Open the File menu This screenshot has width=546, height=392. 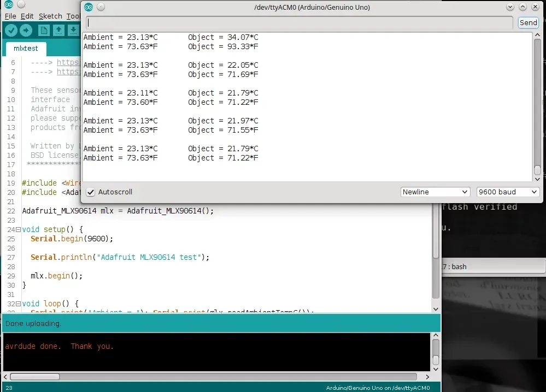coord(10,16)
